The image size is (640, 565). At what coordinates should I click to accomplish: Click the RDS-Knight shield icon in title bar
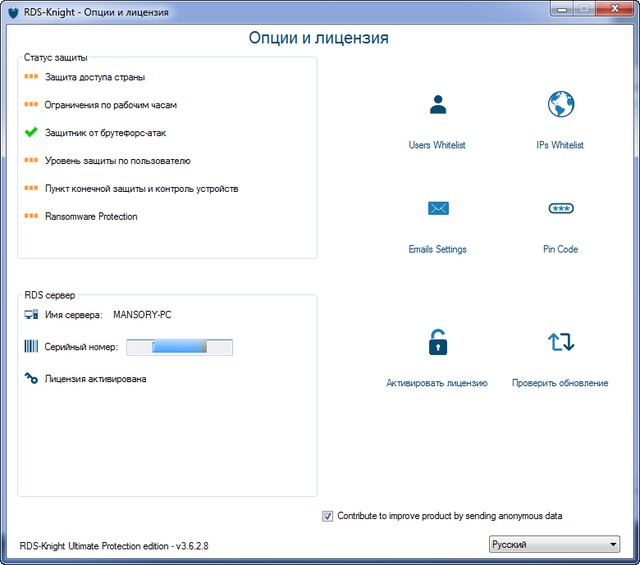click(13, 12)
